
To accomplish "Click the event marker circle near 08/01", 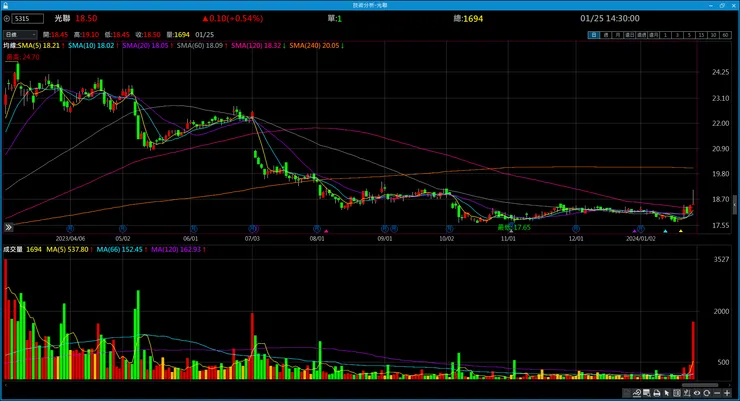I will [x=317, y=229].
